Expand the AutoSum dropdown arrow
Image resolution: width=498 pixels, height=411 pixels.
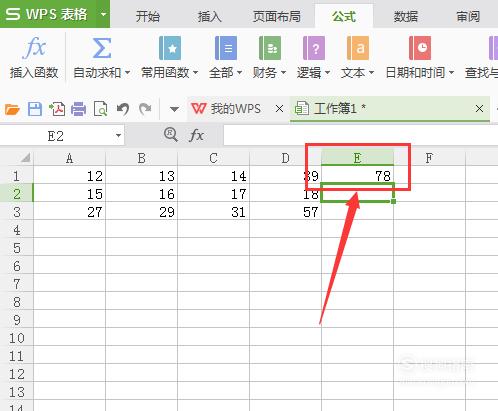pos(127,72)
